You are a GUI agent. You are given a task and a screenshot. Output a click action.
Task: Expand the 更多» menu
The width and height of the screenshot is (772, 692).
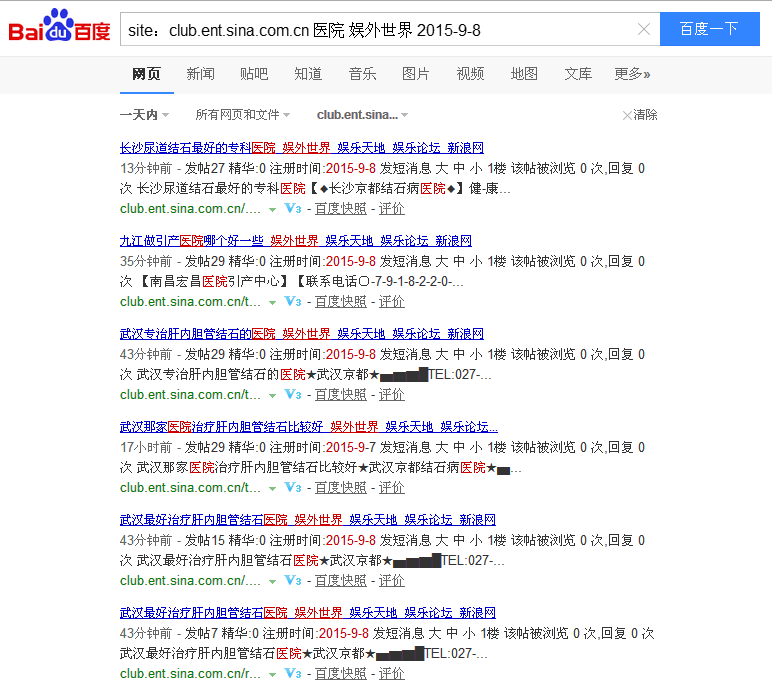(x=632, y=74)
